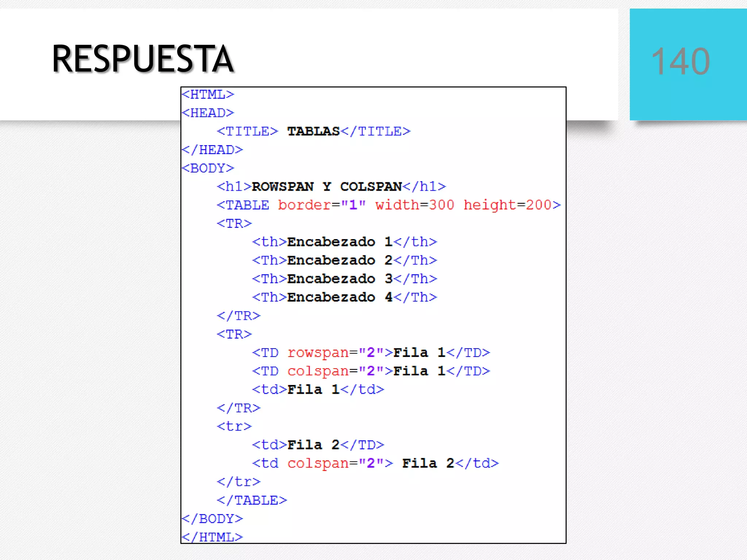This screenshot has height=560, width=747.
Task: Click the TABLAS title text in code
Action: pos(313,131)
